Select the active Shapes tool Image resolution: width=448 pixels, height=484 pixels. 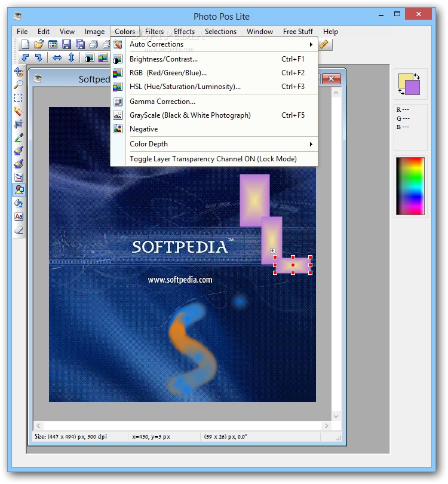tap(19, 190)
